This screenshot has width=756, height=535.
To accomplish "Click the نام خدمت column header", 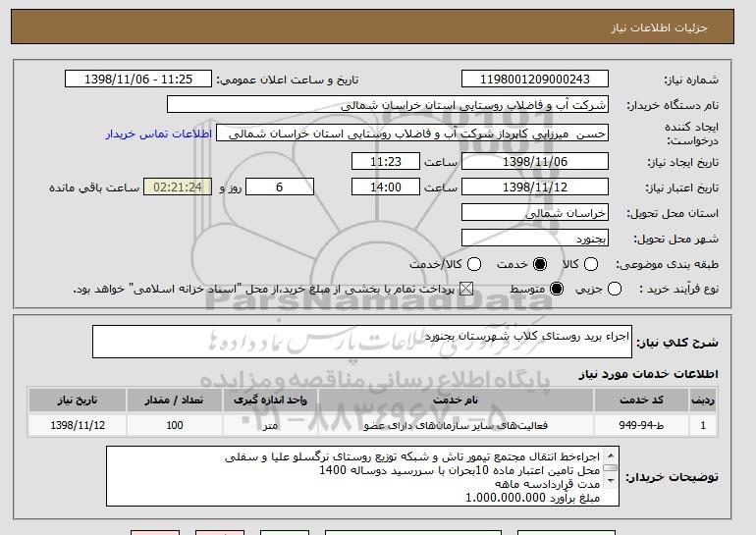I will tap(456, 400).
